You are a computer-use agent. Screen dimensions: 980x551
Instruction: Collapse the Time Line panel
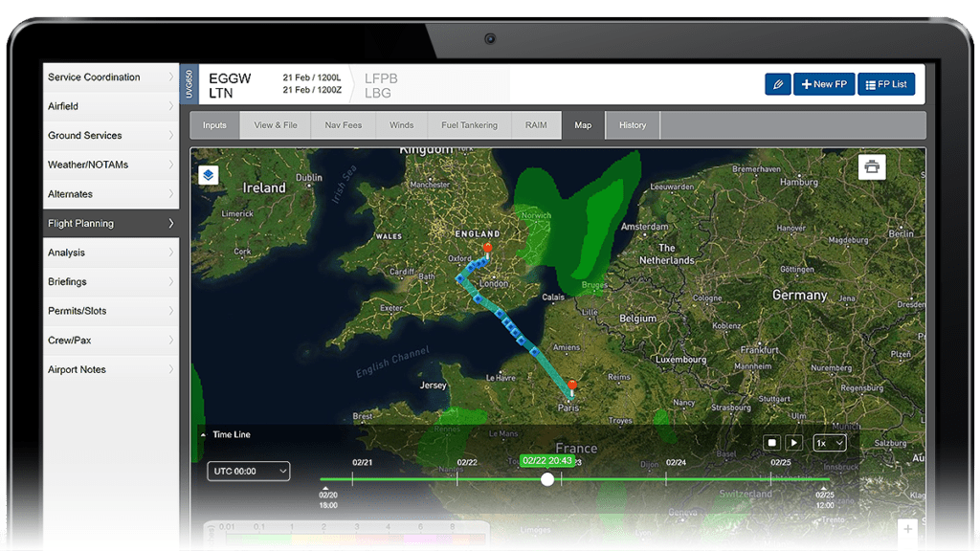tap(203, 434)
